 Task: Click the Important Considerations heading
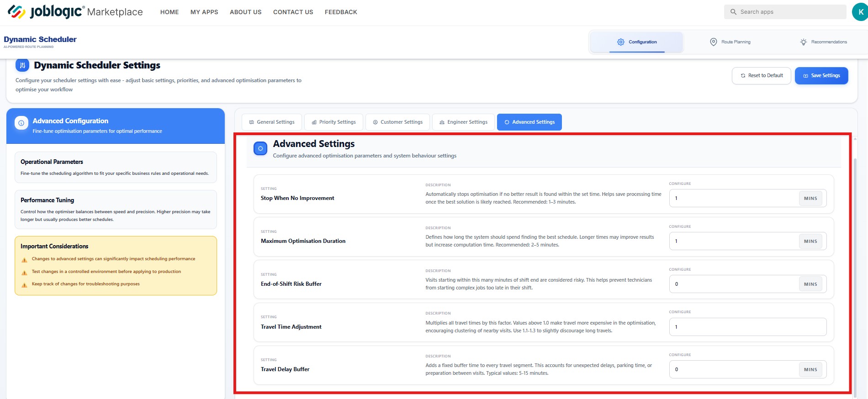tap(54, 246)
